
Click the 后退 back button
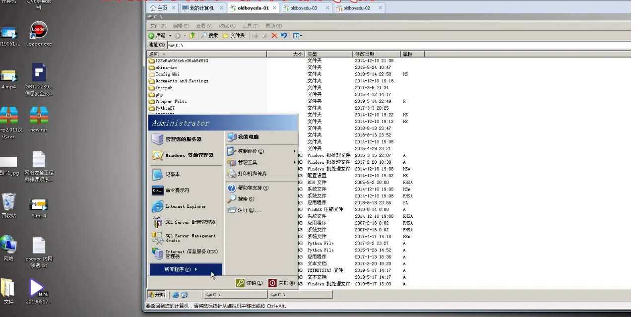point(157,36)
